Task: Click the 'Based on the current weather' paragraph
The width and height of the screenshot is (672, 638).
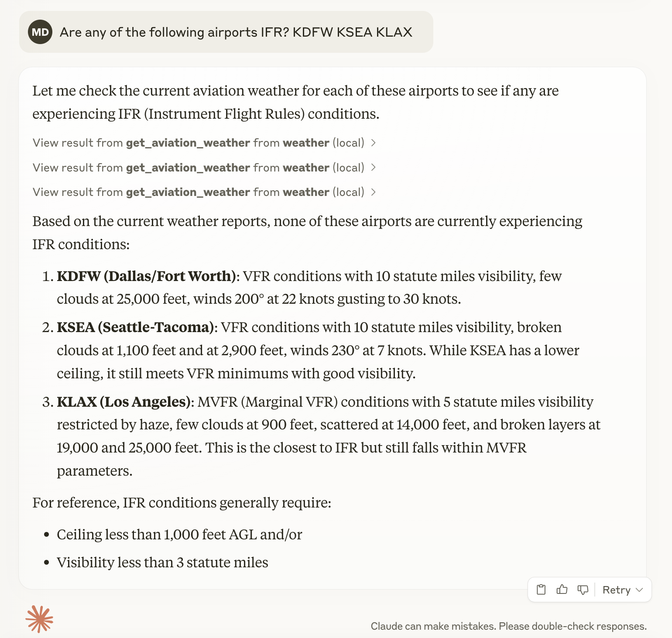Action: tap(307, 233)
